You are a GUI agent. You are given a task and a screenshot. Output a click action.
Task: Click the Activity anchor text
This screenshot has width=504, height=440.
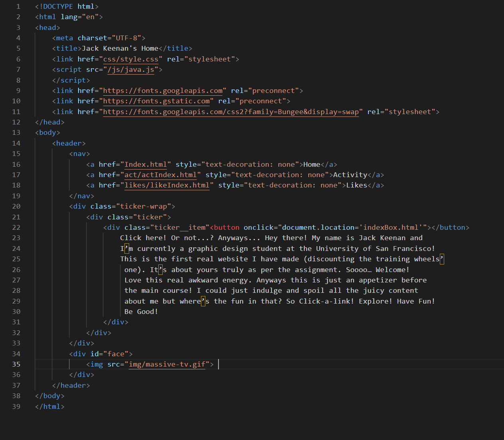(350, 175)
